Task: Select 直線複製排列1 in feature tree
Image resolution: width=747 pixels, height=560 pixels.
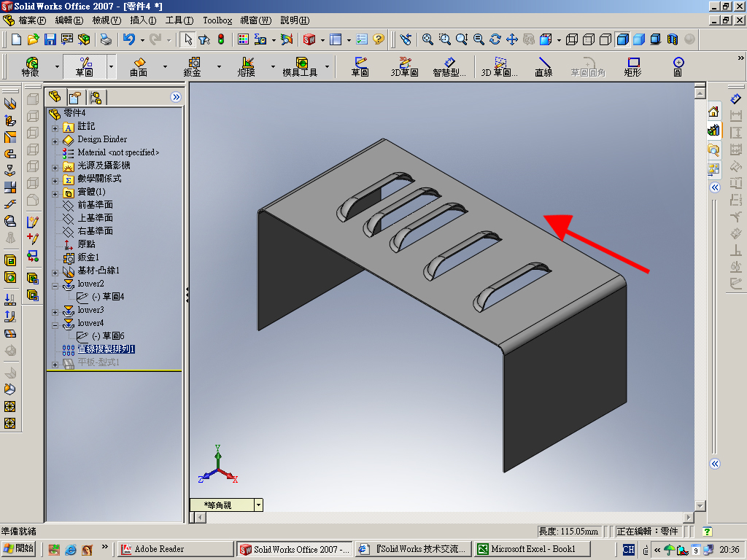Action: 106,349
